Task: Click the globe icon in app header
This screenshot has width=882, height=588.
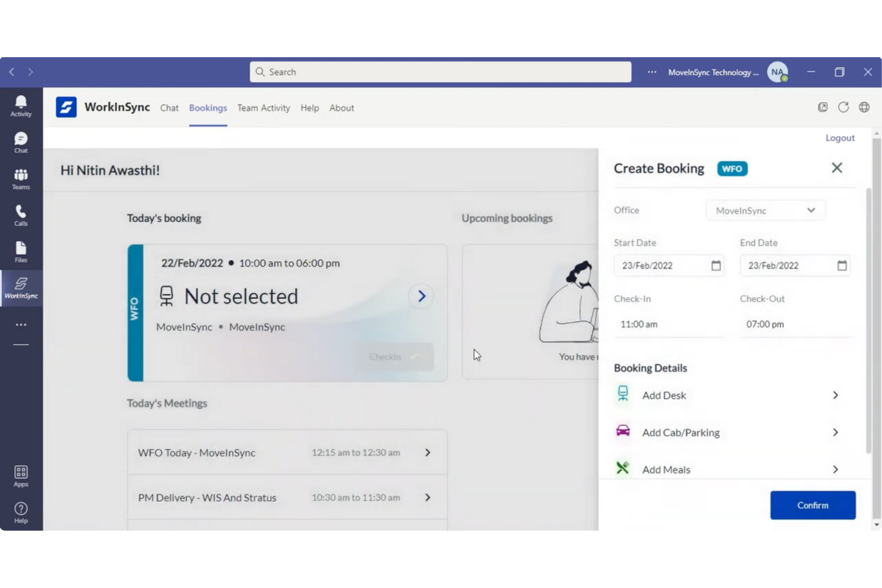Action: (864, 107)
